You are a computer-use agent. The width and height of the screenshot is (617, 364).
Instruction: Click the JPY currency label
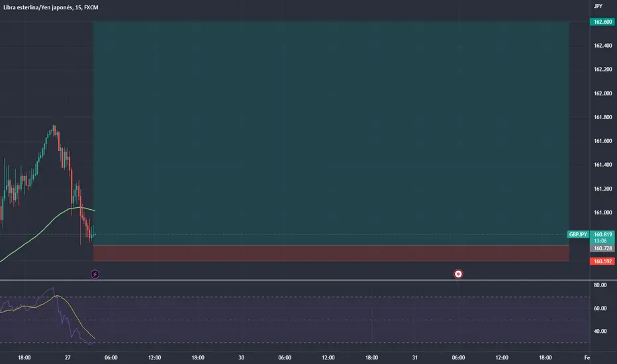[598, 6]
